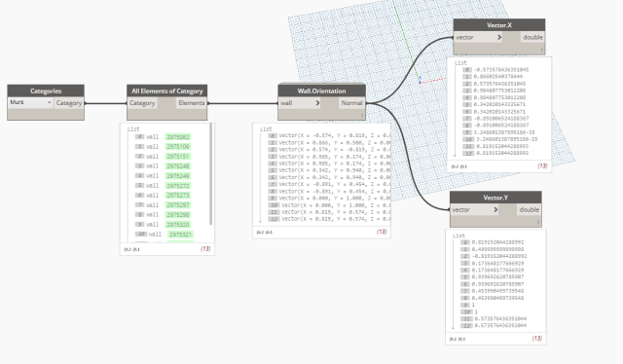The height and width of the screenshot is (364, 623).
Task: Click the @L2 @L1 level indicator under Vector.X preview
Action: tap(458, 166)
